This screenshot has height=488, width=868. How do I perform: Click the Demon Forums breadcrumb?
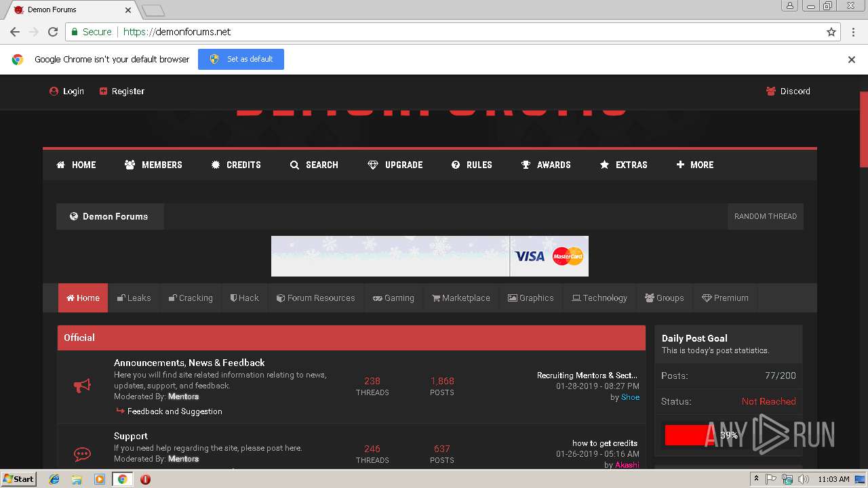coord(110,216)
